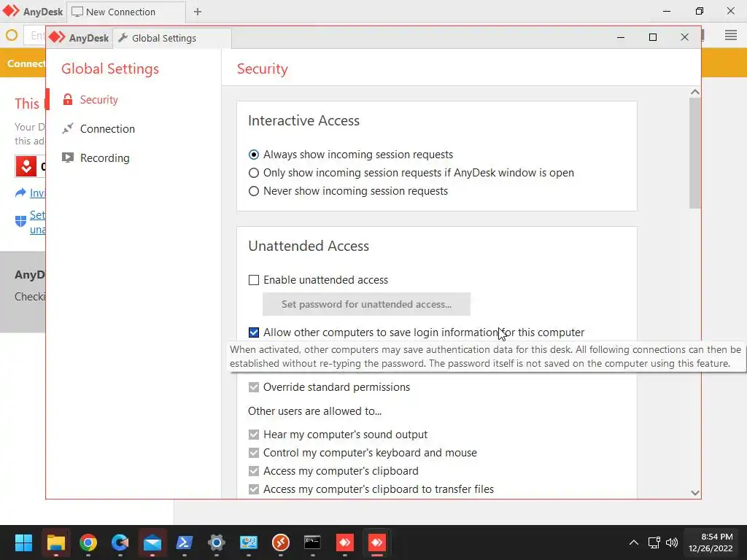Select Only show requests if AnyDesk window open
The height and width of the screenshot is (560, 747).
click(x=254, y=173)
